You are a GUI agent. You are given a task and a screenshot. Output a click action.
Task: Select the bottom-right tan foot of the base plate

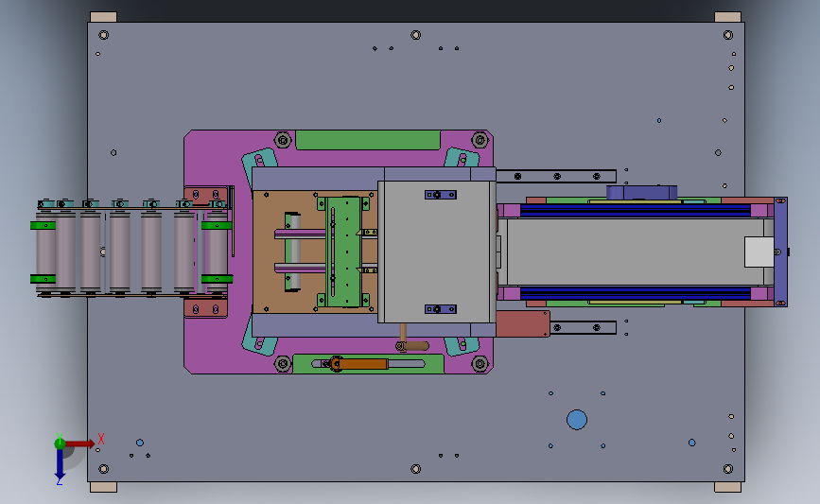tap(727, 487)
